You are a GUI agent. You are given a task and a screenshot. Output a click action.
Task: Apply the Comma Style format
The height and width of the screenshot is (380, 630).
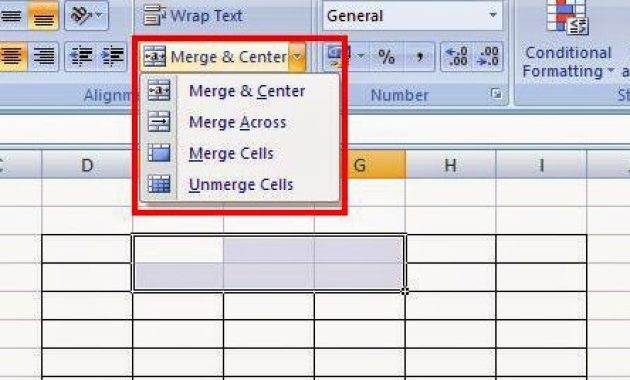coord(419,57)
